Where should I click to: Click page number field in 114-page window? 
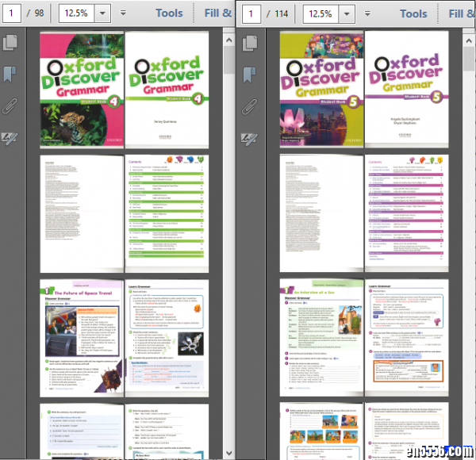click(251, 14)
